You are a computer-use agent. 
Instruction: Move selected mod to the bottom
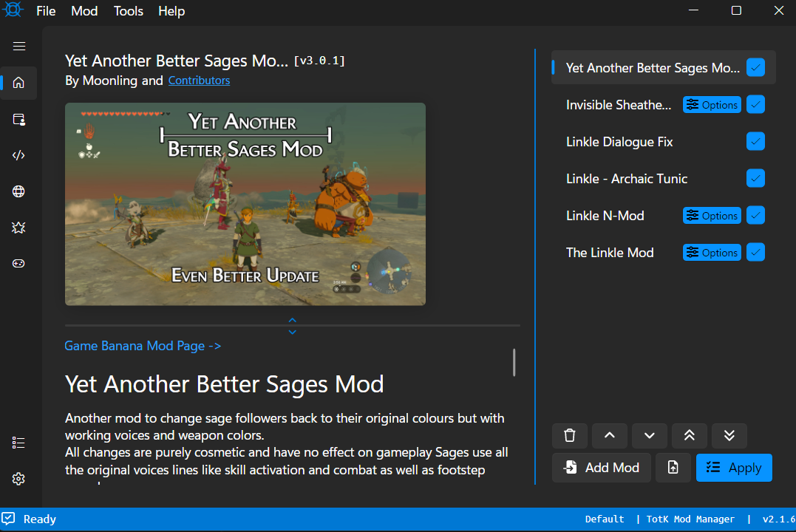pyautogui.click(x=729, y=435)
